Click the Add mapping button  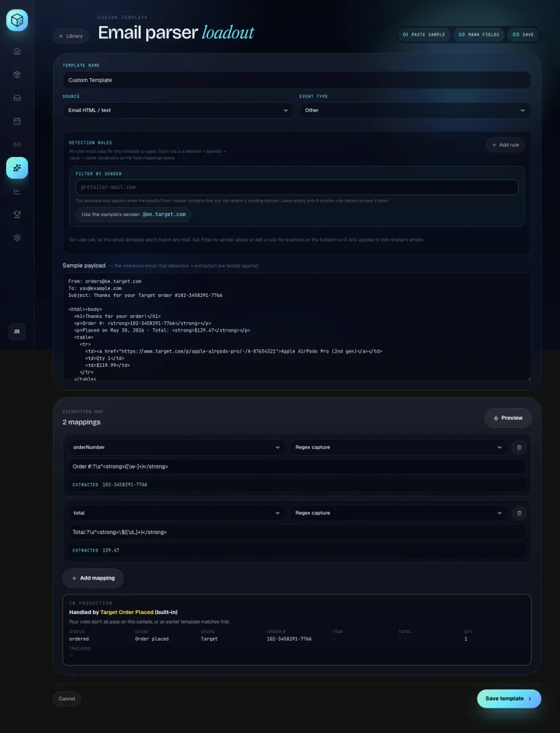[93, 578]
